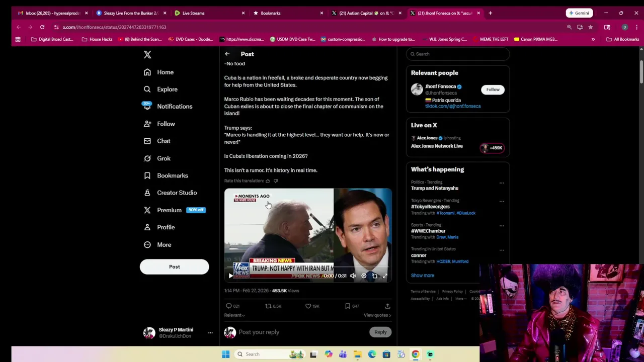Bookmark this page with the star icon
The image size is (644, 362).
tap(591, 27)
